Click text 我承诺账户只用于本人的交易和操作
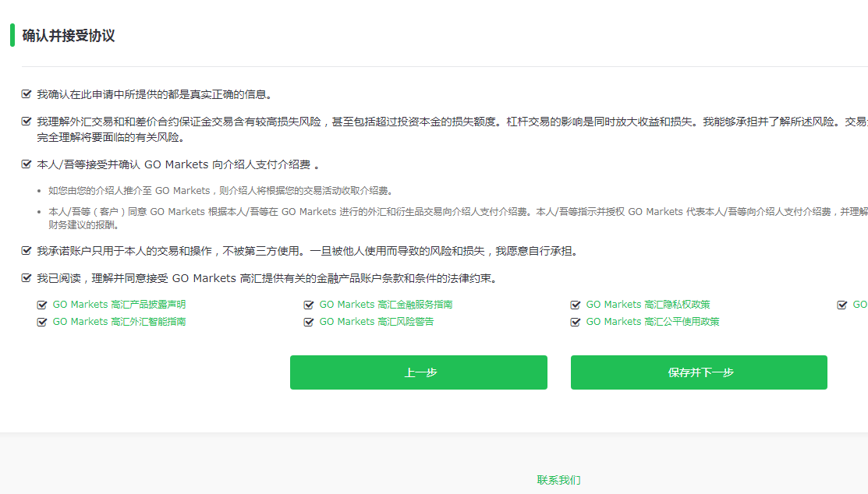 click(125, 251)
